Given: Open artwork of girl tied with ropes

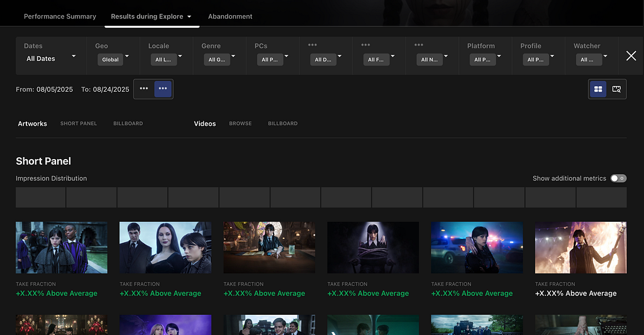Looking at the screenshot, I should pos(373,248).
